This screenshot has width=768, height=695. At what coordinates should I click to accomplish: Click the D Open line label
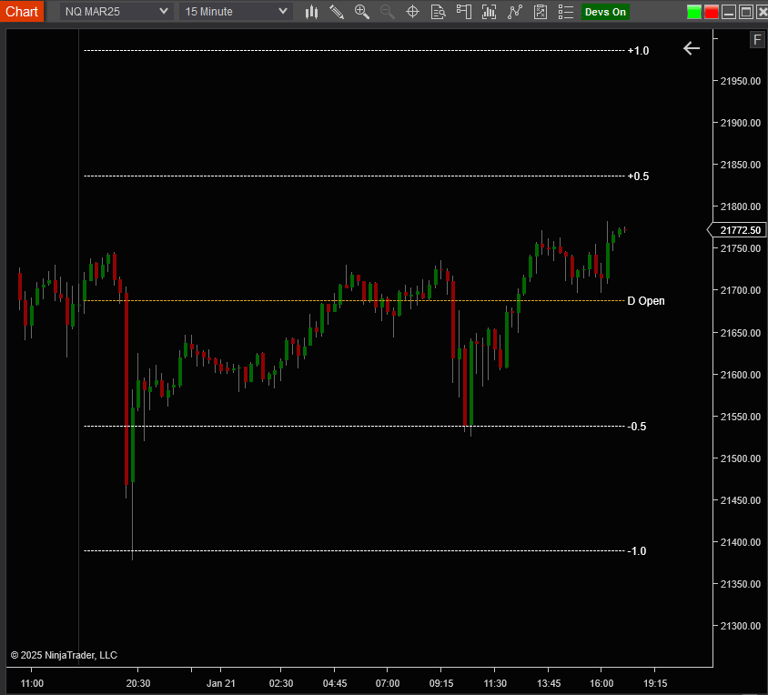click(x=646, y=301)
